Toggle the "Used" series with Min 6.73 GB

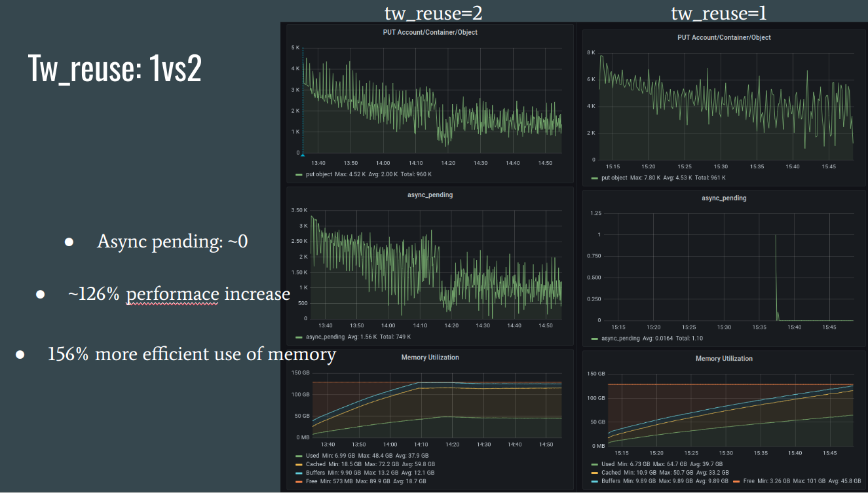[609, 464]
